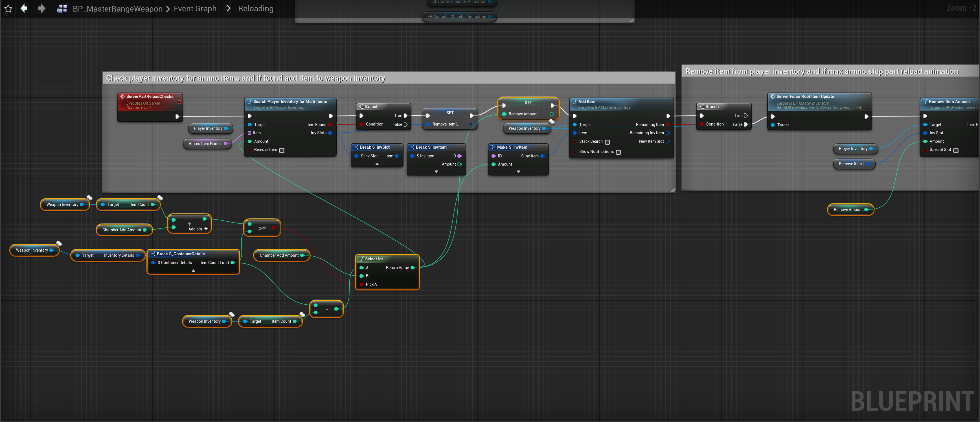This screenshot has width=980, height=422.
Task: Click the favorite star icon in breadcrumb bar
Action: (8, 8)
